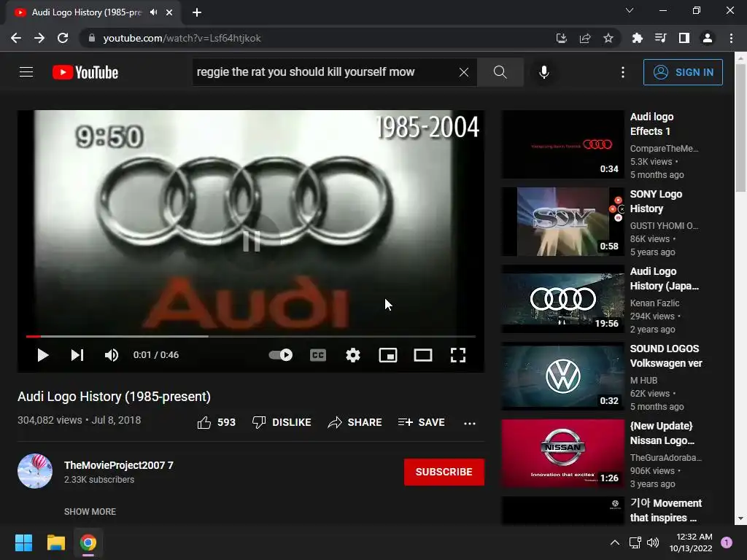Open SOUND LOGOS Volkswagen ver video

tap(666, 356)
